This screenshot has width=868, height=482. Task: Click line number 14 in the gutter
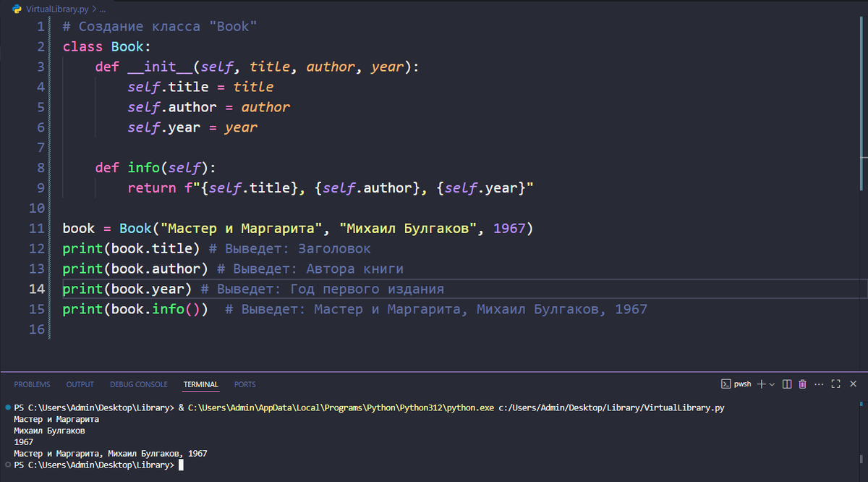coord(35,289)
